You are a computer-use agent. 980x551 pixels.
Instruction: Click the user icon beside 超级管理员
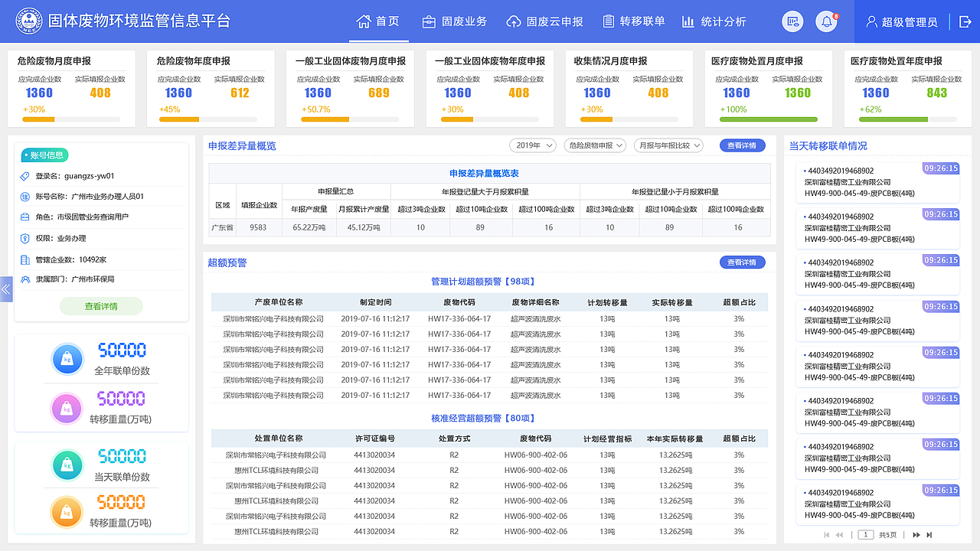coord(872,21)
